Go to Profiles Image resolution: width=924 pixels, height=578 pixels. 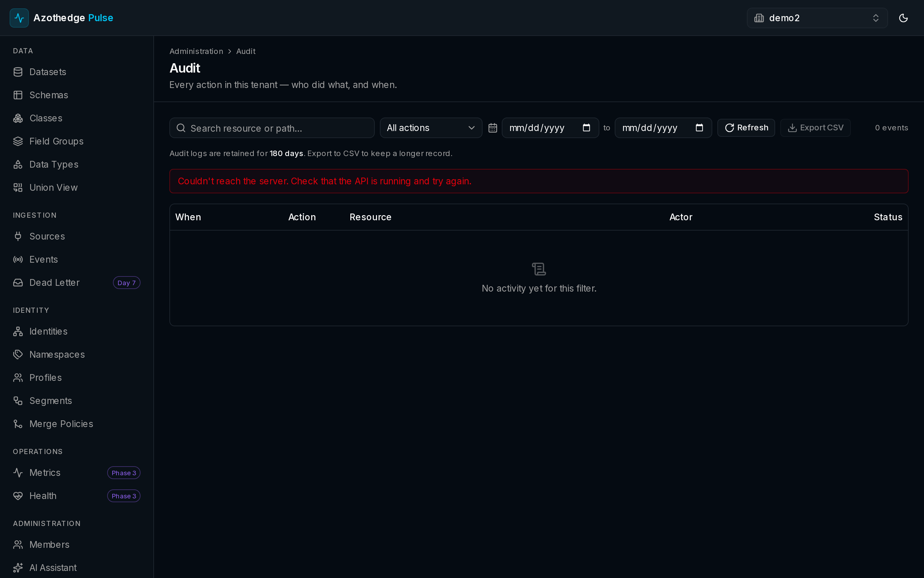pos(77,378)
